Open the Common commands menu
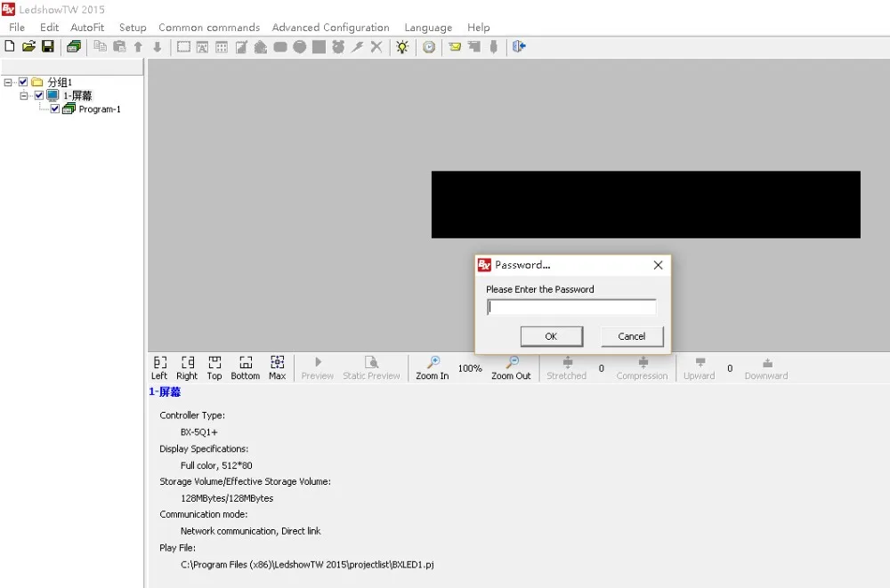 point(209,28)
